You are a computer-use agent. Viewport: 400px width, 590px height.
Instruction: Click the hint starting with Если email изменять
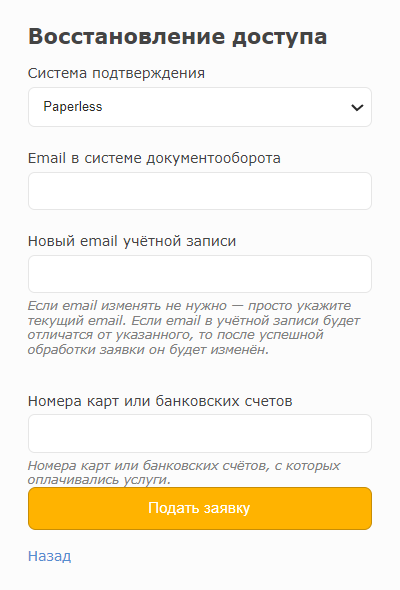pyautogui.click(x=194, y=327)
